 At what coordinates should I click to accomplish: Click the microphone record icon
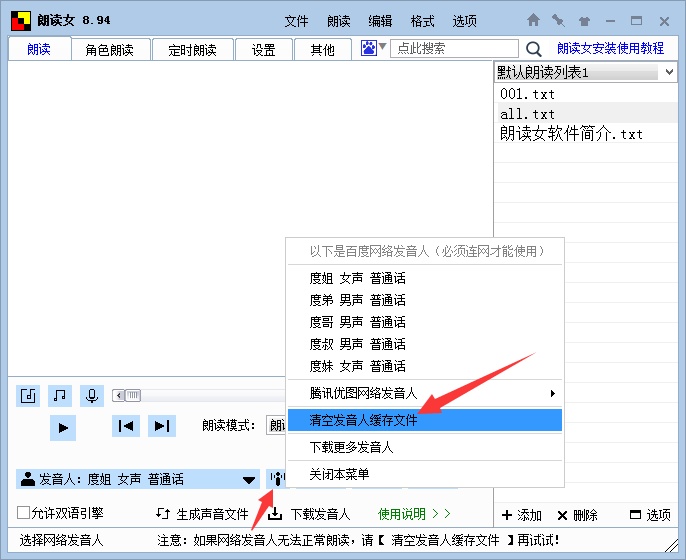(x=92, y=396)
